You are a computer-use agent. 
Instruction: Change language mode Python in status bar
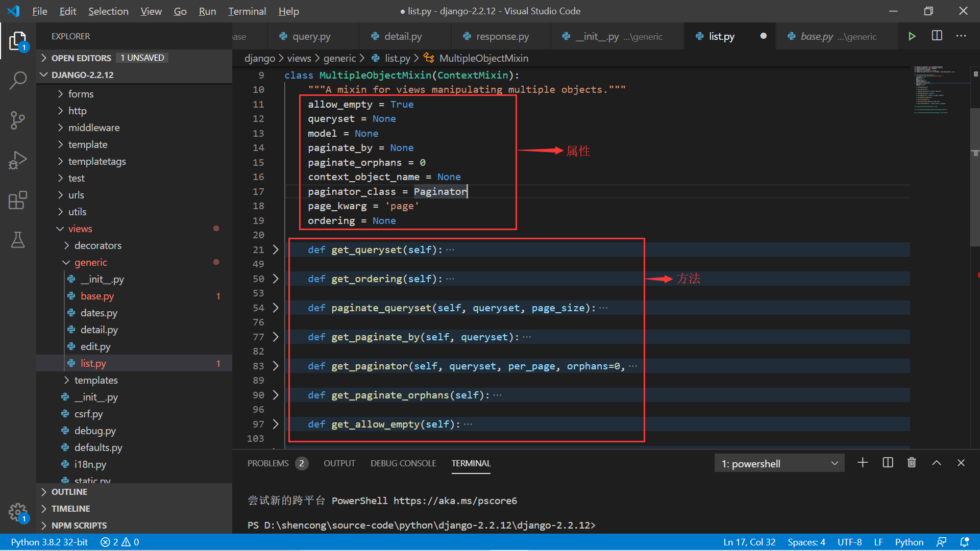909,542
